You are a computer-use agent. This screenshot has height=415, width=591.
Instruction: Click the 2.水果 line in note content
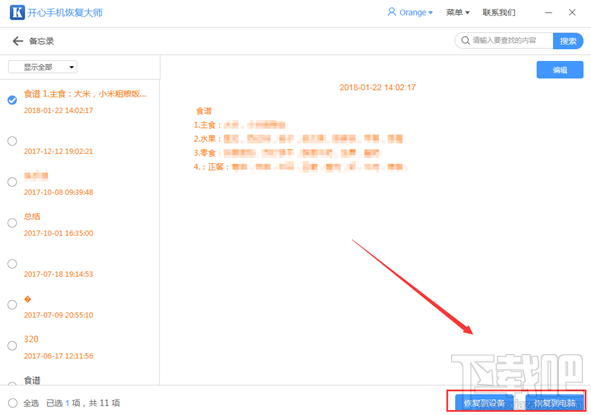298,139
